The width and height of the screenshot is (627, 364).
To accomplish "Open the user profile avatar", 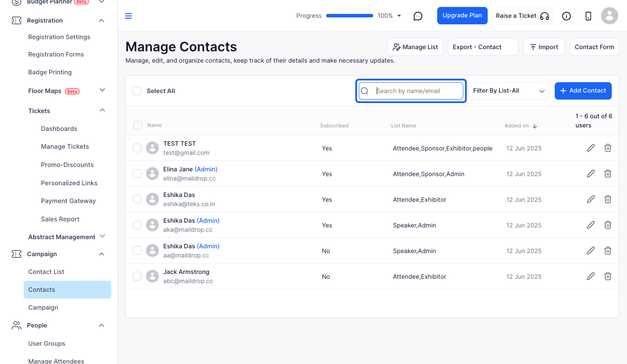I will (610, 16).
